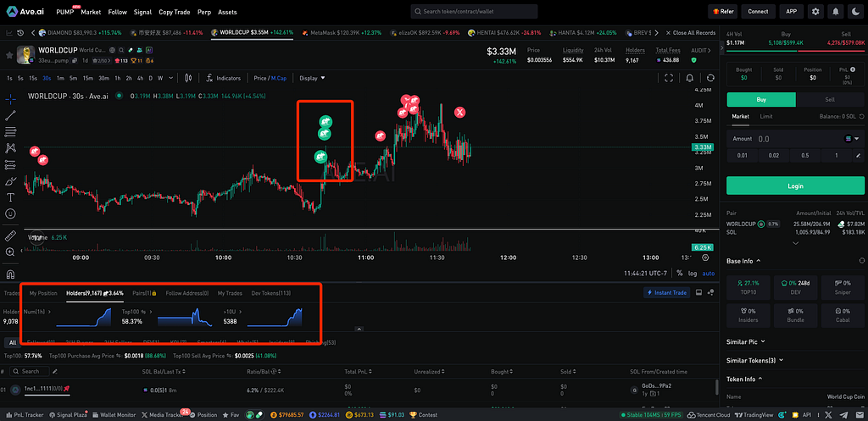The height and width of the screenshot is (421, 868).
Task: Open the settings gear in header
Action: click(x=815, y=11)
